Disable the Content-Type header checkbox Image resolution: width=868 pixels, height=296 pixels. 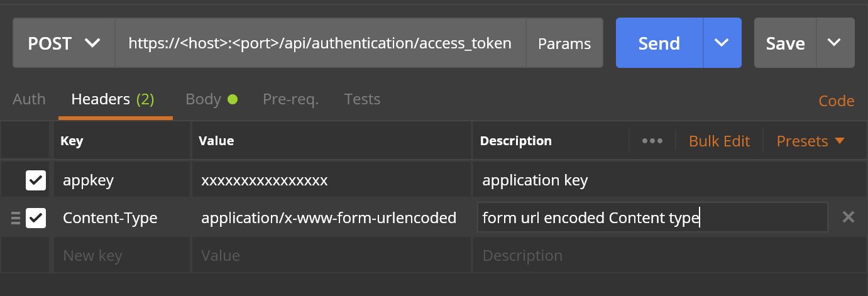click(36, 218)
